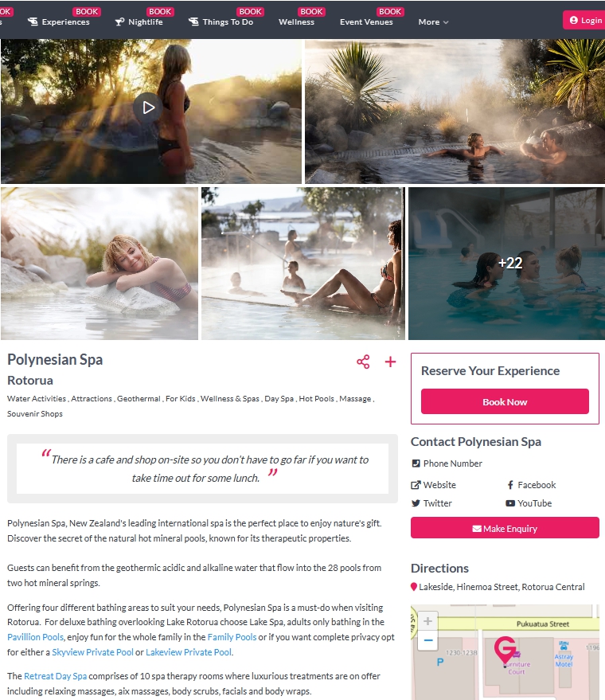
Task: Open the Twitter contact link
Action: [x=431, y=503]
